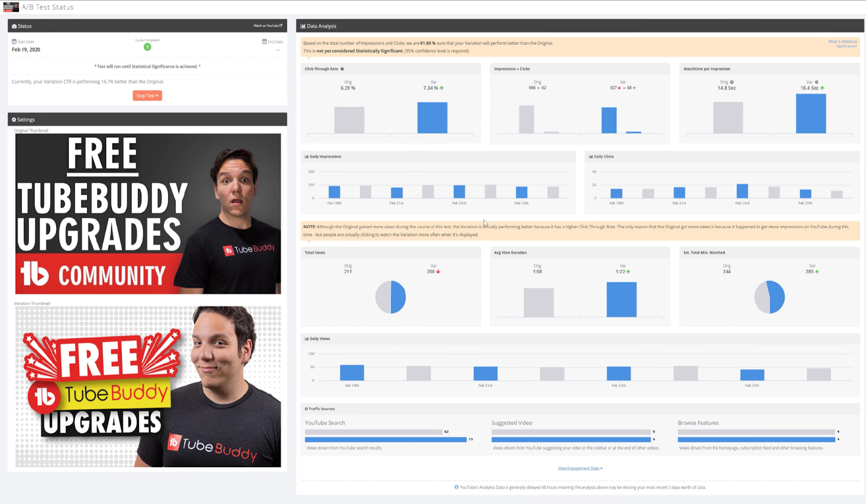Click the Traffic Sources icon
This screenshot has height=504, width=866.
click(306, 409)
